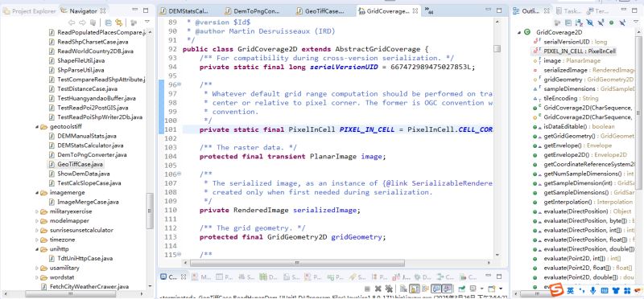The width and height of the screenshot is (644, 299).
Task: Toggle Link with Editor in Navigator
Action: click(x=118, y=23)
